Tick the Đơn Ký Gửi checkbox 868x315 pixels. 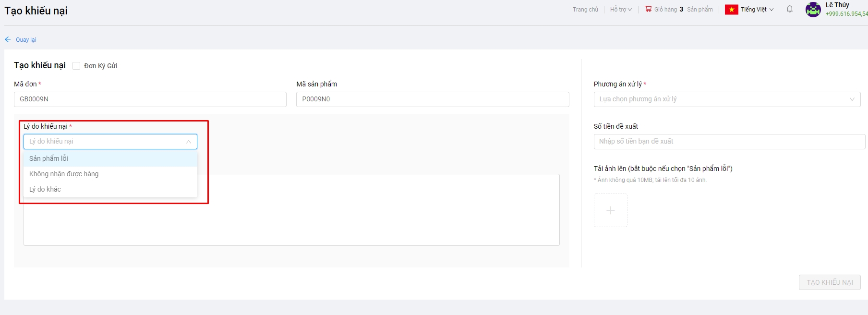[x=76, y=66]
